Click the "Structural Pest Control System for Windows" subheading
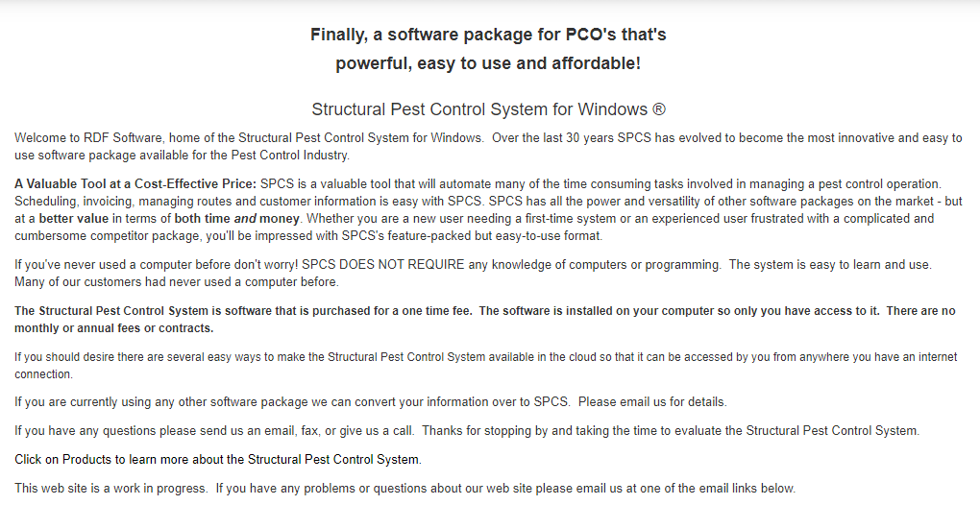980x529 pixels. pos(480,109)
